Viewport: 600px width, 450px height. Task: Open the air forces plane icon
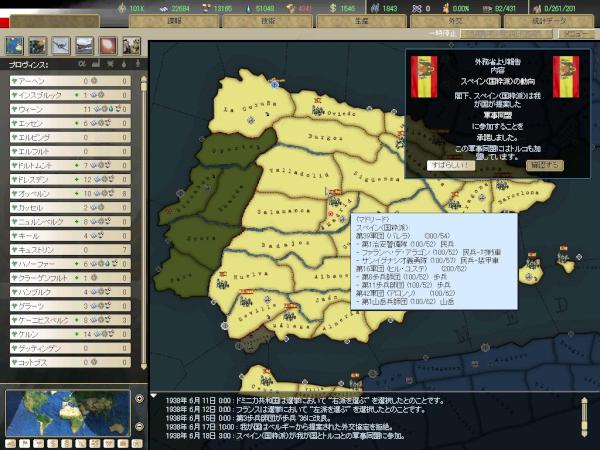click(x=61, y=46)
